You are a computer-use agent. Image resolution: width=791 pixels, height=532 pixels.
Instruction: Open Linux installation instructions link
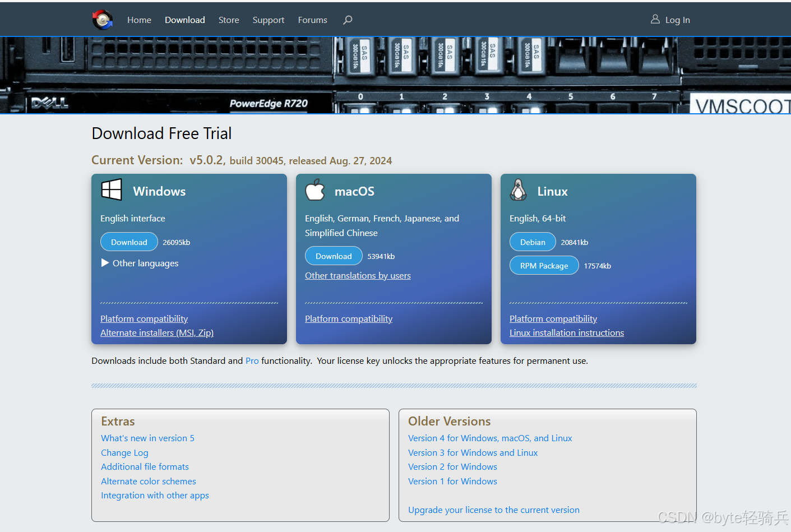567,333
